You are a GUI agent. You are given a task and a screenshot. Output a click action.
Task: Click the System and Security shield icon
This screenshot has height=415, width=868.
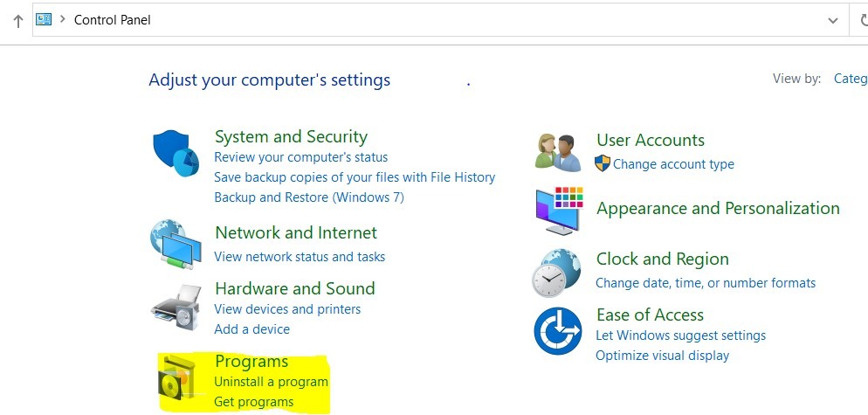point(176,155)
